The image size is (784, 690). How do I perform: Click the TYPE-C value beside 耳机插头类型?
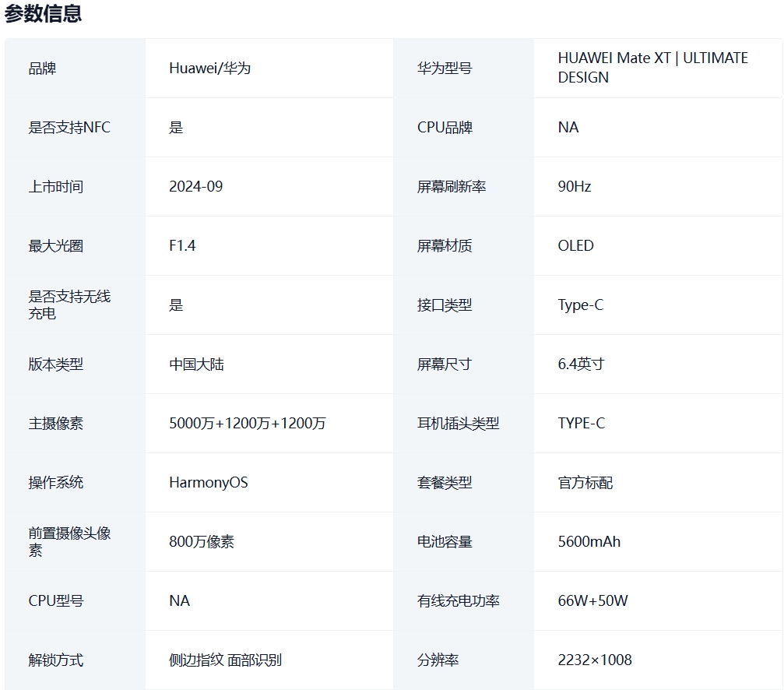point(581,423)
